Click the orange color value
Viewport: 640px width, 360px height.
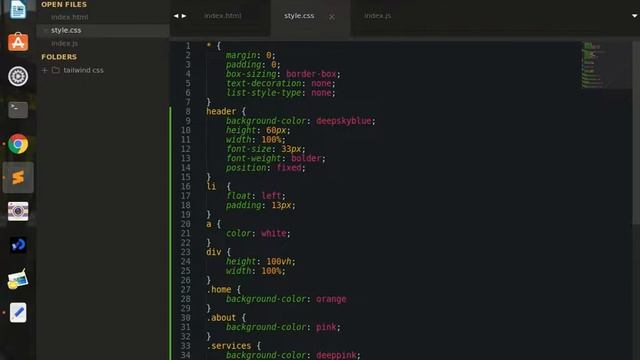pos(331,299)
